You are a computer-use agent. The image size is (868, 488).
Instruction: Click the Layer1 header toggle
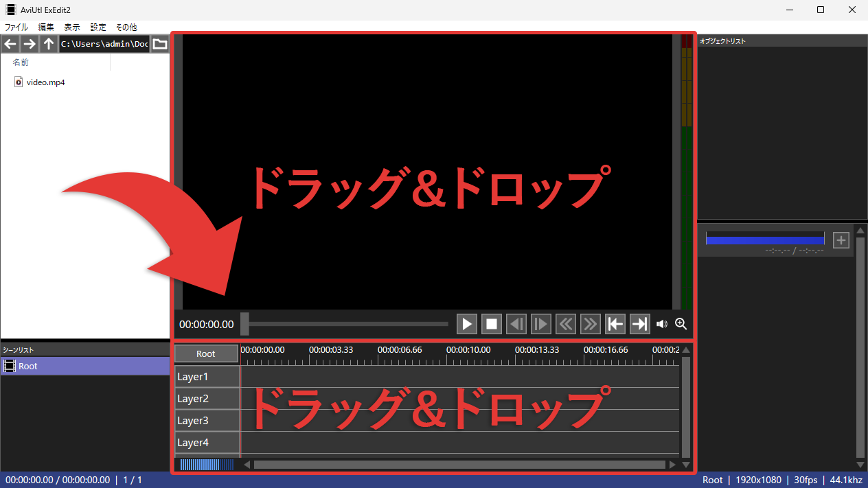(207, 377)
